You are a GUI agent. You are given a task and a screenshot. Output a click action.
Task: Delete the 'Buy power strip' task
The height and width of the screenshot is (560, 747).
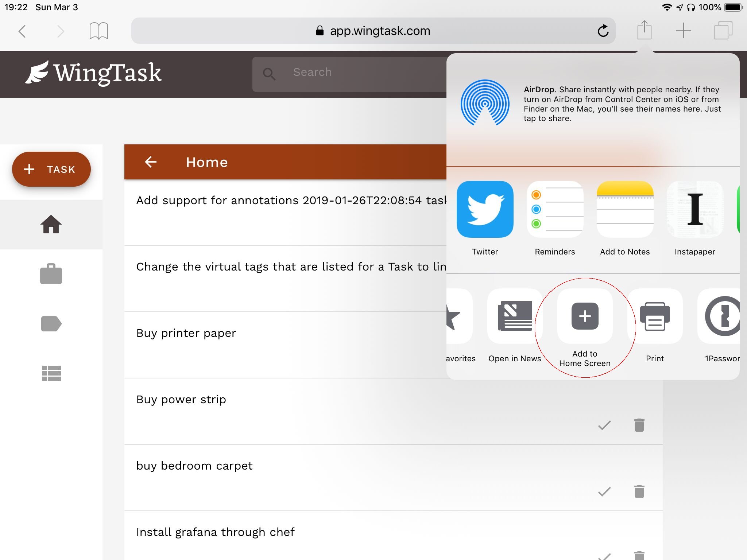[639, 425]
